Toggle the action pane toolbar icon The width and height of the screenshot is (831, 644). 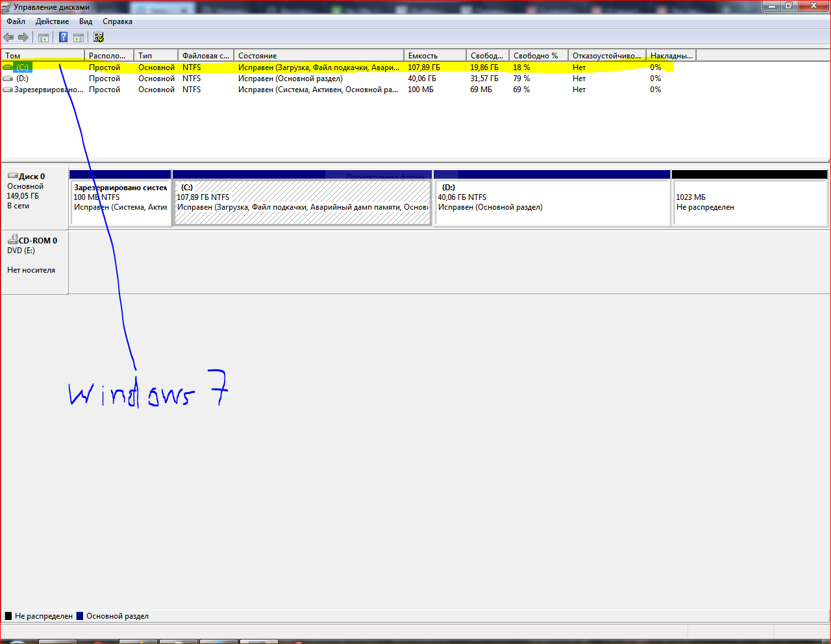79,38
